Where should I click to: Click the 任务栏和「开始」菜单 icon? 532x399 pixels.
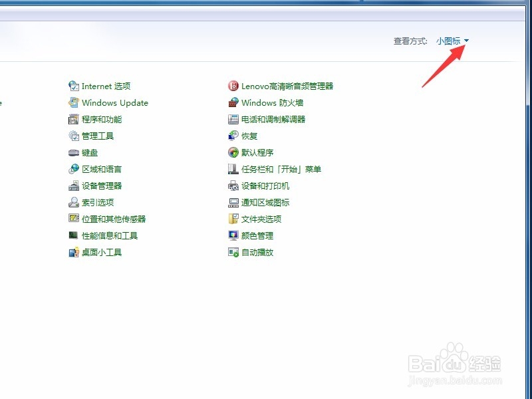tap(233, 169)
